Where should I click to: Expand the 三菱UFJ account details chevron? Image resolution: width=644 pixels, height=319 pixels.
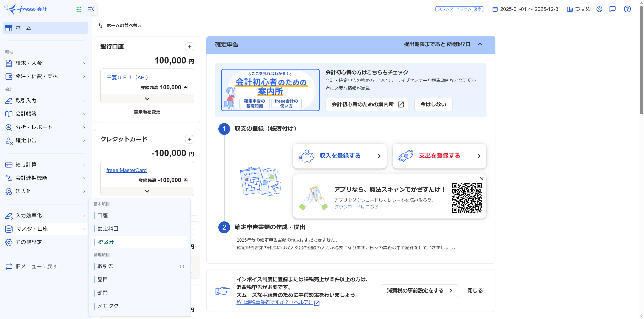(x=147, y=99)
